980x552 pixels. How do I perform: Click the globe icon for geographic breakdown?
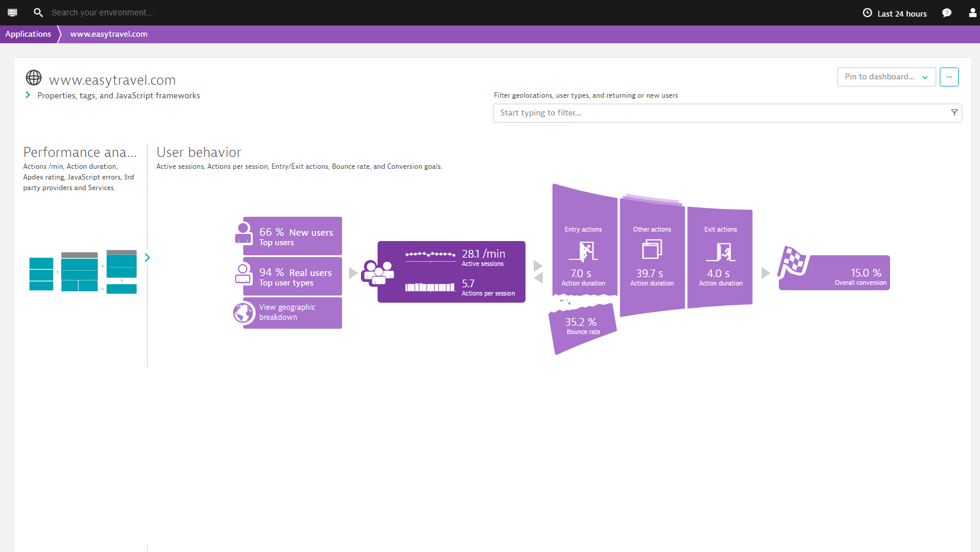tap(244, 313)
